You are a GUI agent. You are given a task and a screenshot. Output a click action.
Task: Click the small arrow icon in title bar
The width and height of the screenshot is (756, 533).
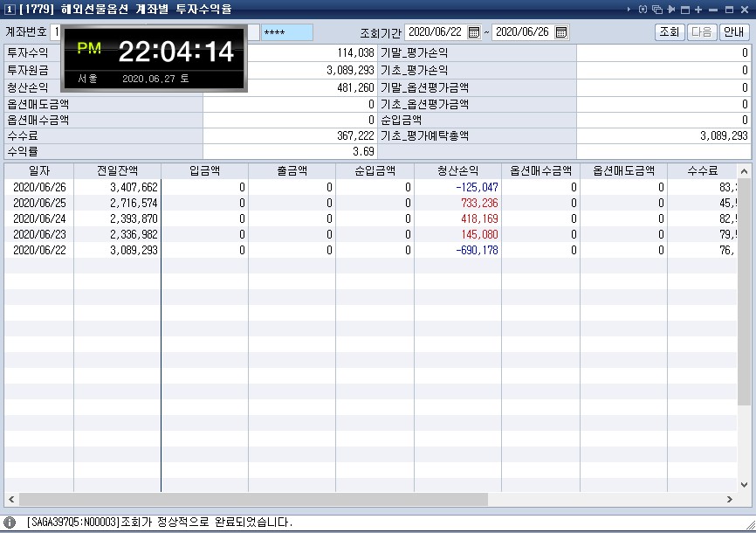pos(630,10)
